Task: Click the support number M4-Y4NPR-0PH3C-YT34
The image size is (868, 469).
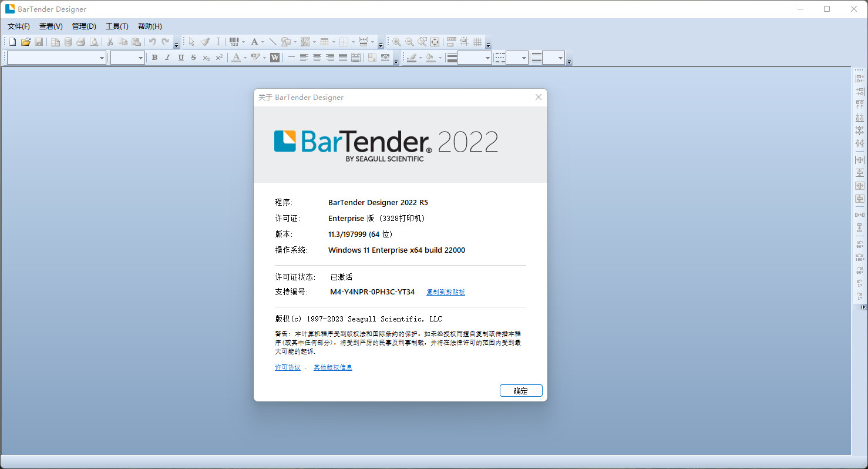Action: (x=372, y=292)
